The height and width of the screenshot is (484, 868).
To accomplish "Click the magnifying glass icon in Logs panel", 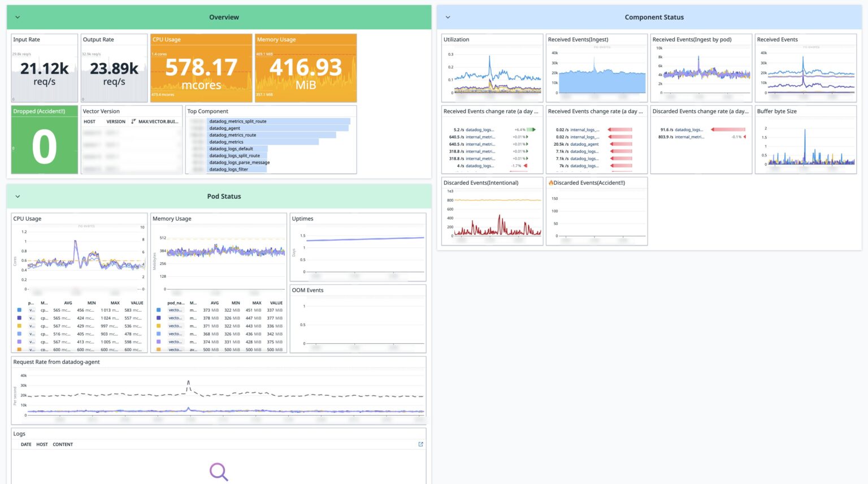I will pos(219,471).
